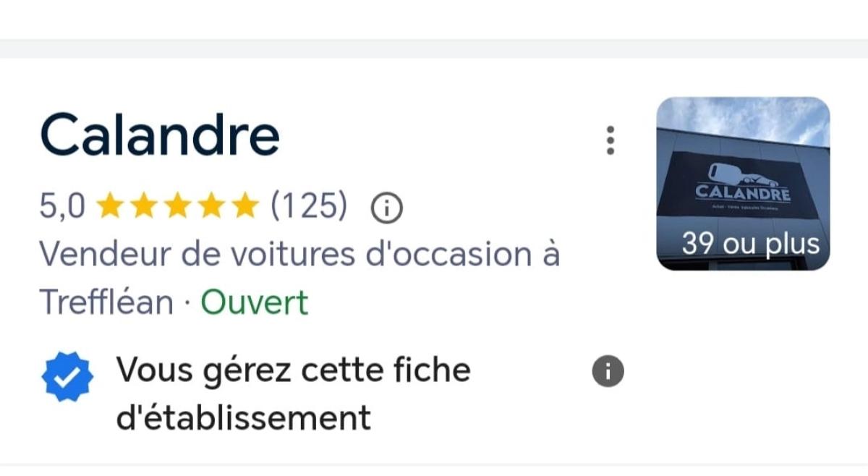This screenshot has height=476, width=868.
Task: Click the 5,0 rating score
Action: pyautogui.click(x=61, y=208)
